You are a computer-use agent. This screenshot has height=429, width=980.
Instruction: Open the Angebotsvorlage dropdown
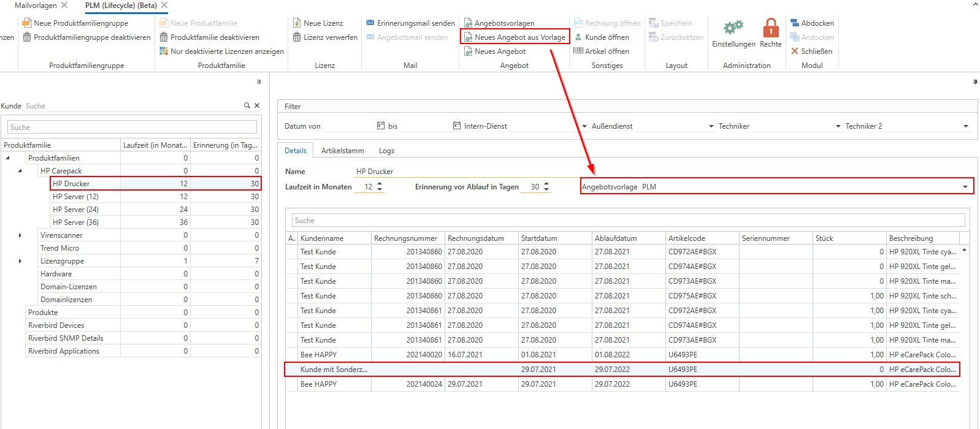[965, 187]
